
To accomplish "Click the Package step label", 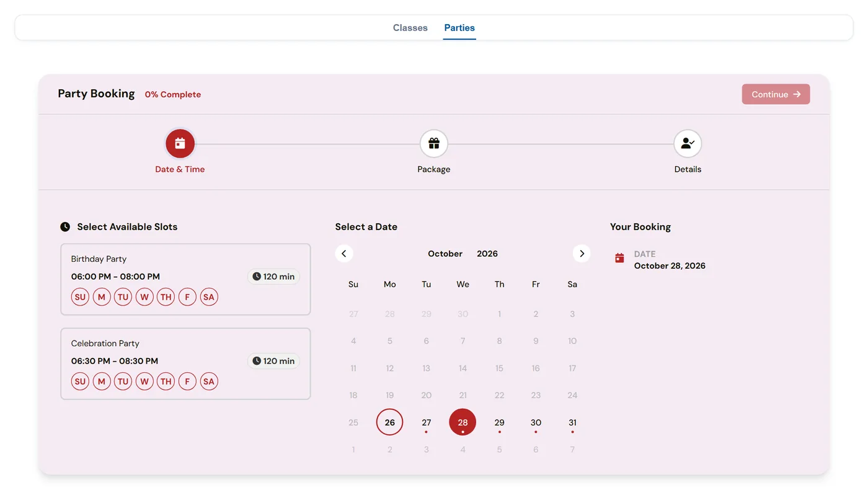I will click(x=434, y=169).
